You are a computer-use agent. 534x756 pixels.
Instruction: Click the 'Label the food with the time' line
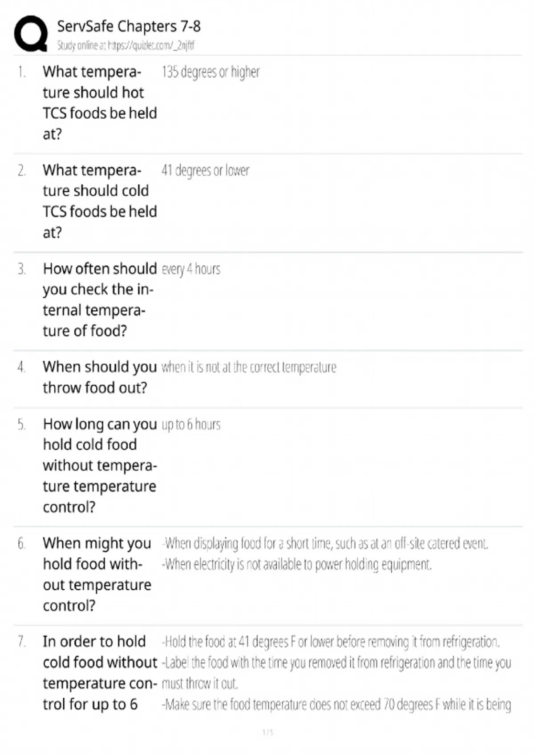336,663
